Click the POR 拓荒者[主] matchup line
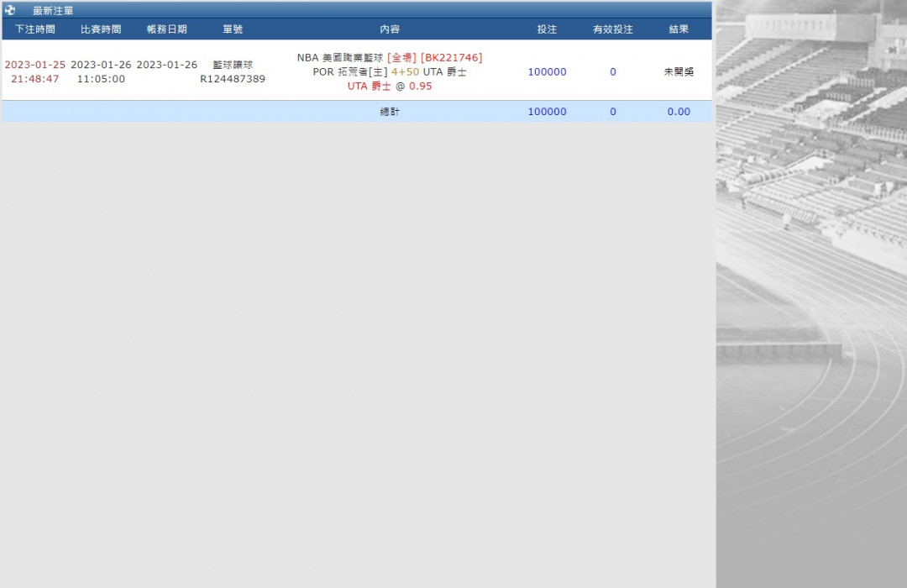The height and width of the screenshot is (588, 907). coord(390,71)
